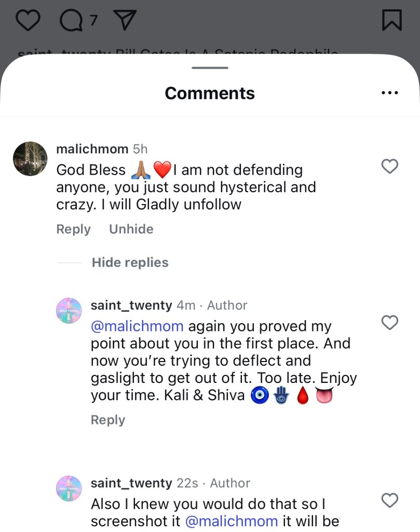
Task: Share post via paper plane icon
Action: pos(124,20)
